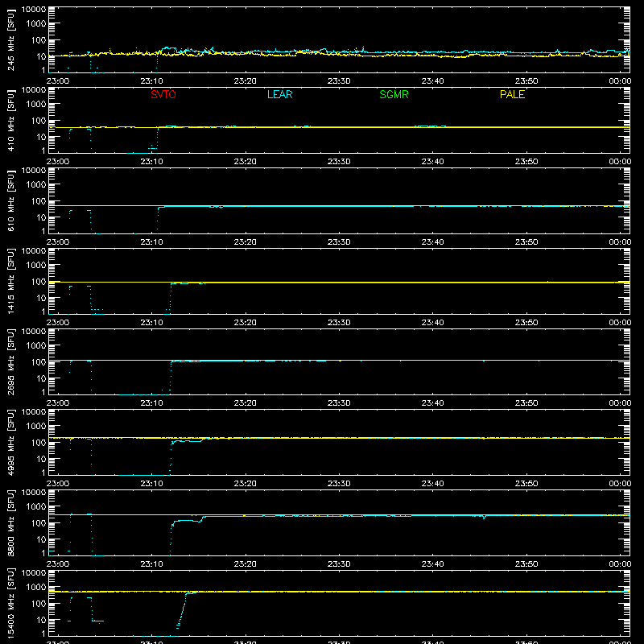Click the 10000 y-axis value on 8800 MHz panel
The width and height of the screenshot is (644, 644).
34,493
